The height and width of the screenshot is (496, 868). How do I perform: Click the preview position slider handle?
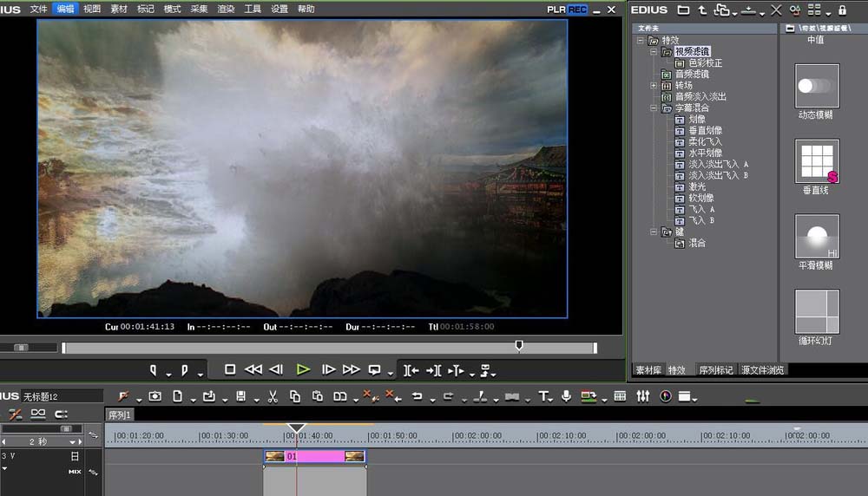519,346
